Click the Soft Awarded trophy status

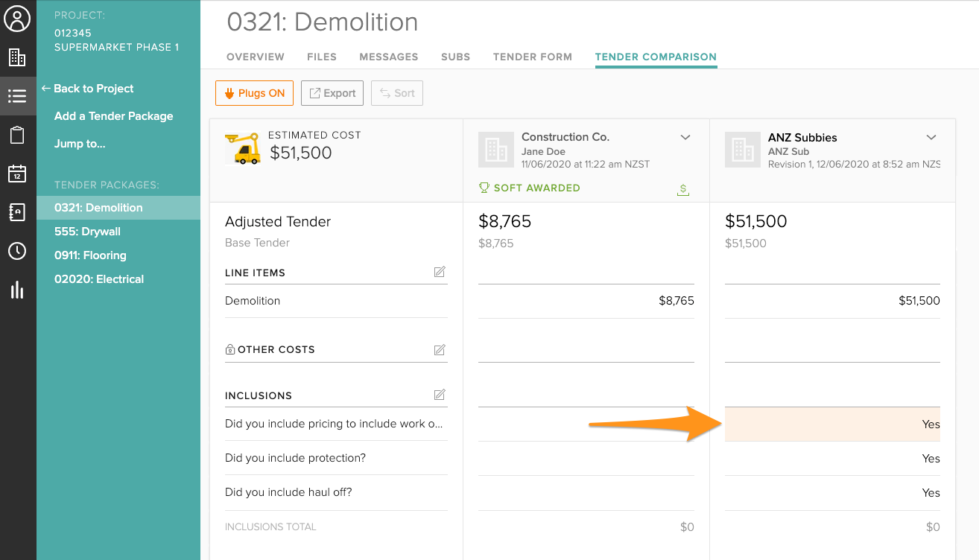click(x=529, y=188)
